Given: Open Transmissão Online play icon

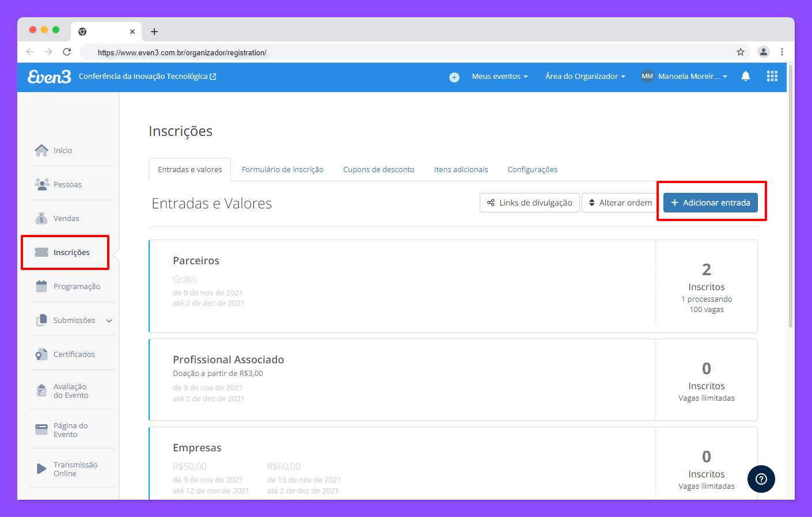Looking at the screenshot, I should [41, 469].
